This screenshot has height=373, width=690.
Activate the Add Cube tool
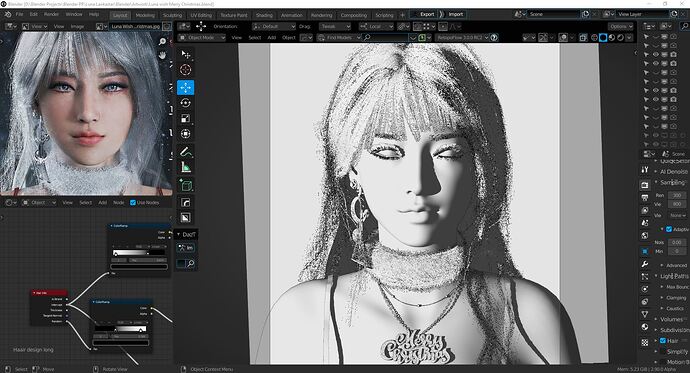(x=185, y=185)
